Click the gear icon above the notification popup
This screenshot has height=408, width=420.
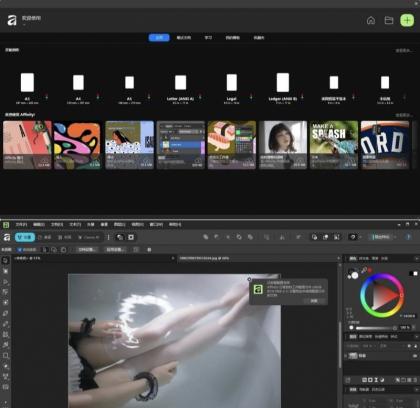click(249, 279)
